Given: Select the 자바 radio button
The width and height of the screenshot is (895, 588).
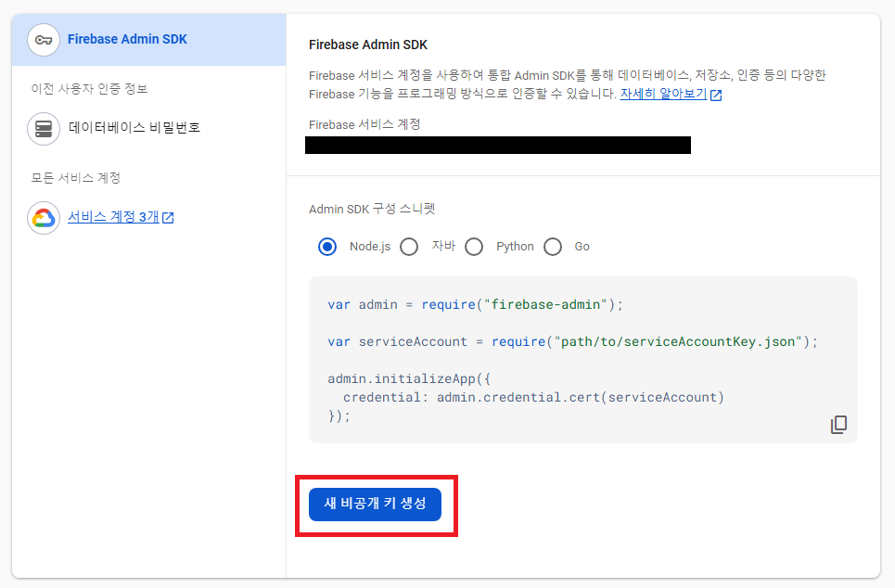Looking at the screenshot, I should coord(409,247).
